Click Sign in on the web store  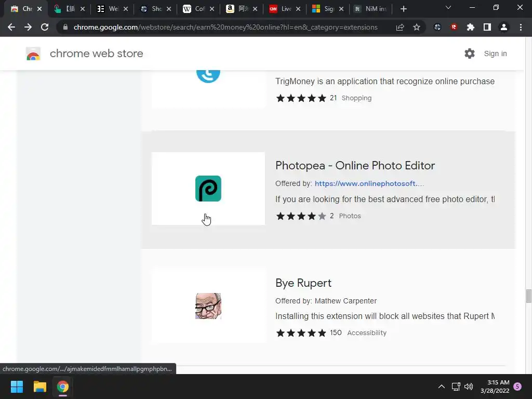click(495, 54)
